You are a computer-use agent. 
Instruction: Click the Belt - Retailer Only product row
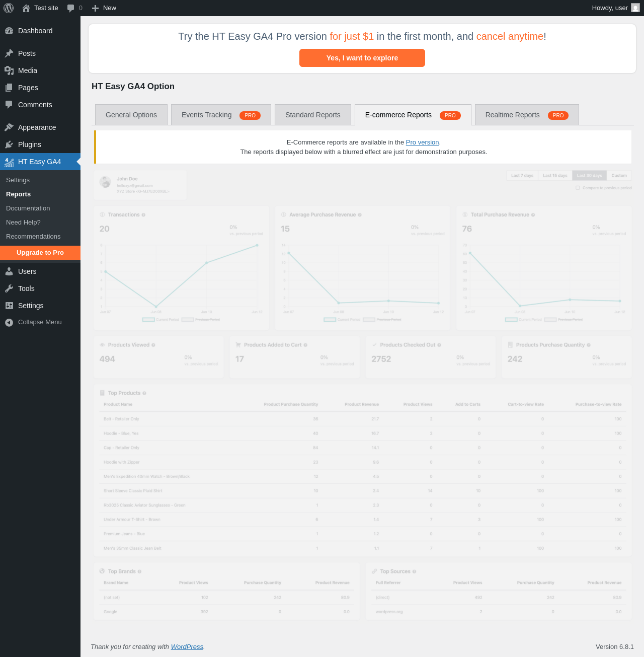(x=363, y=419)
